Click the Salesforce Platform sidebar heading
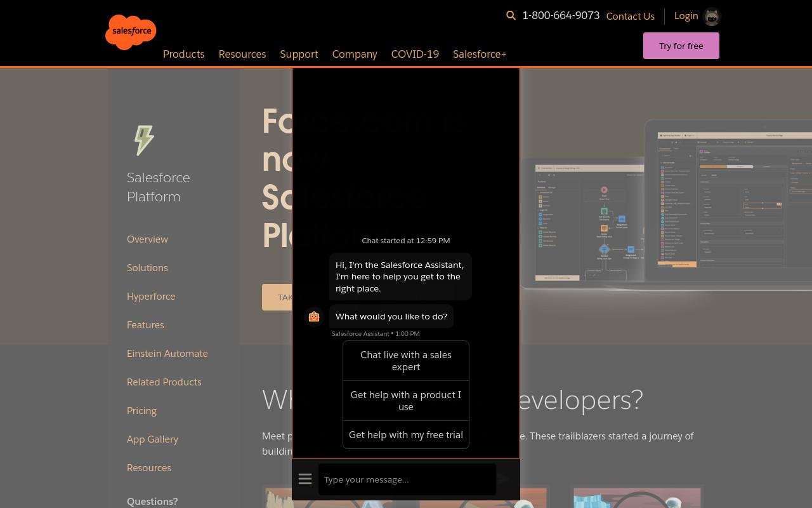 click(x=159, y=187)
